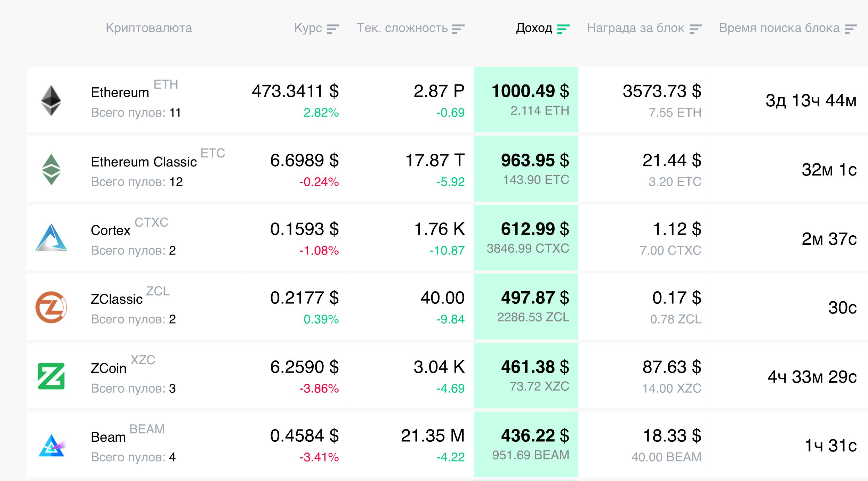868x481 pixels.
Task: Click the Доход column header label
Action: click(534, 28)
